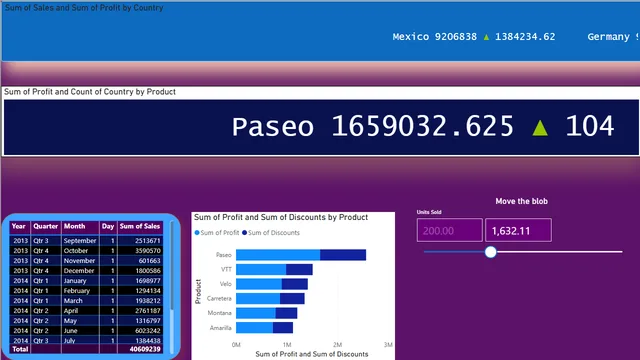Click Montana profit bar in chart

click(256, 313)
